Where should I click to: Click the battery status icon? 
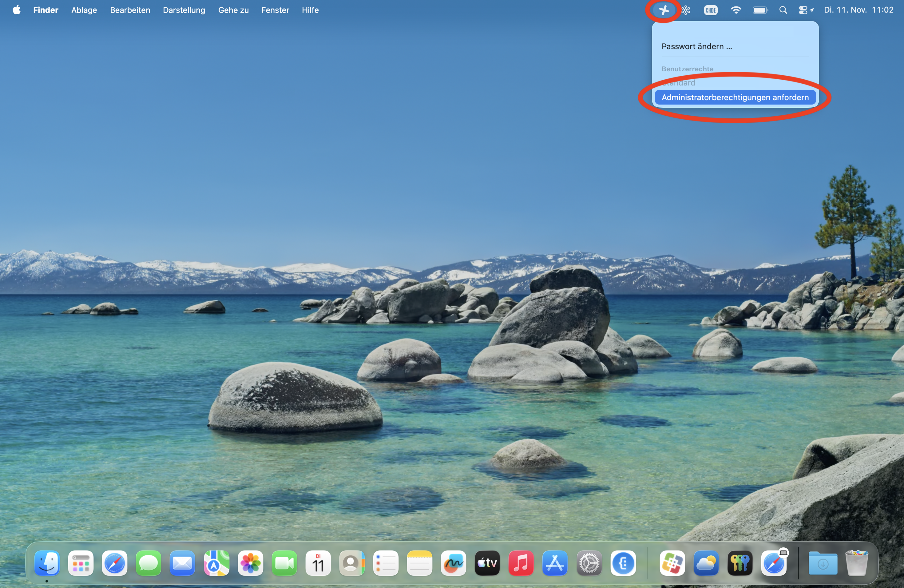click(760, 10)
